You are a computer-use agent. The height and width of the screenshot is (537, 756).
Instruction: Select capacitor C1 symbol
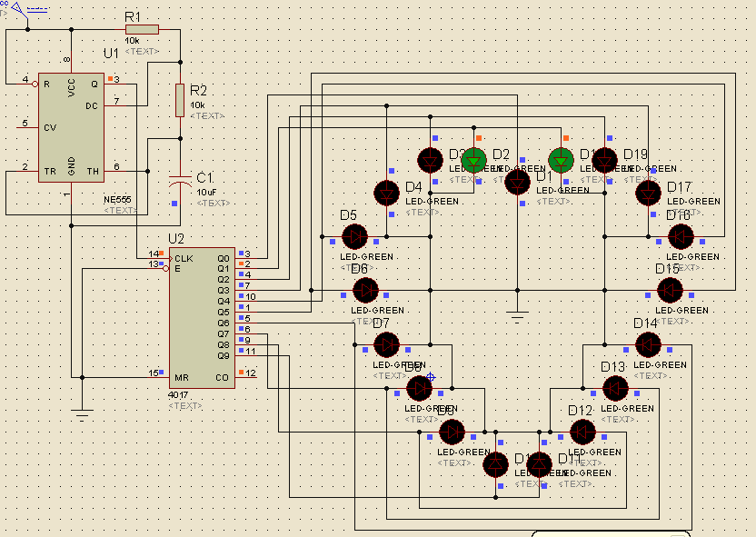(180, 181)
